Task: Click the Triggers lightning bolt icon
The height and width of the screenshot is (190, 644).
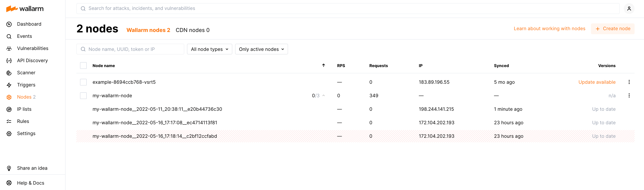Action: pos(9,85)
